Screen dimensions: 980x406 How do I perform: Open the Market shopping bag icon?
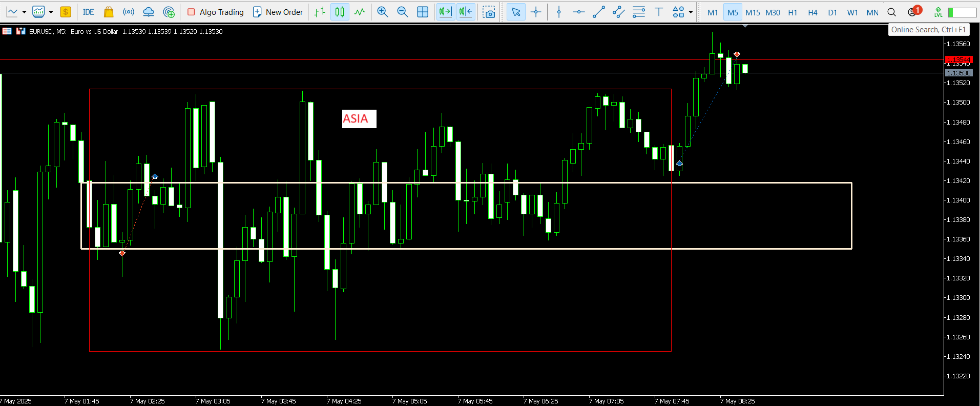[x=109, y=12]
